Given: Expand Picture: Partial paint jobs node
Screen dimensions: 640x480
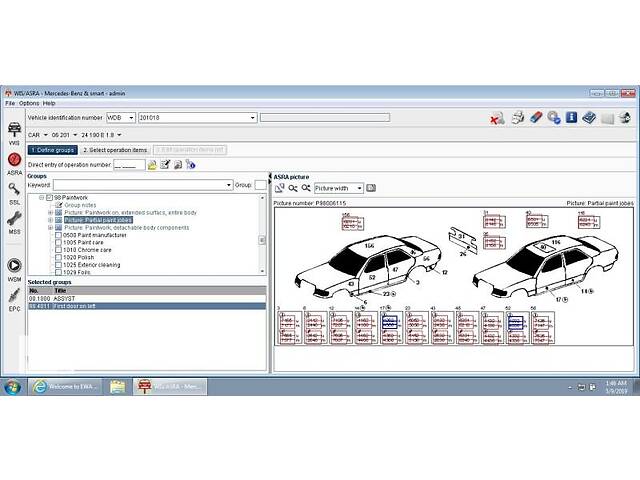Looking at the screenshot, I should pos(51,220).
